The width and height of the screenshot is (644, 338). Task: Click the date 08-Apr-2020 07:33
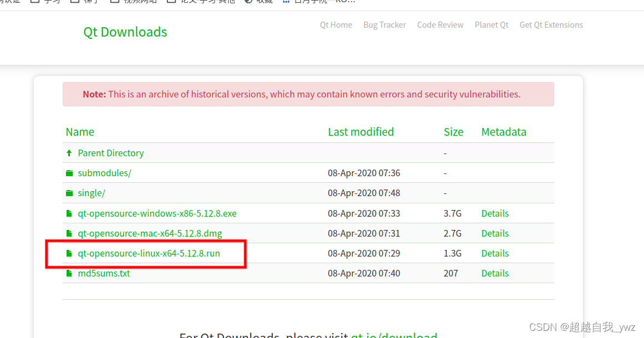(x=364, y=213)
